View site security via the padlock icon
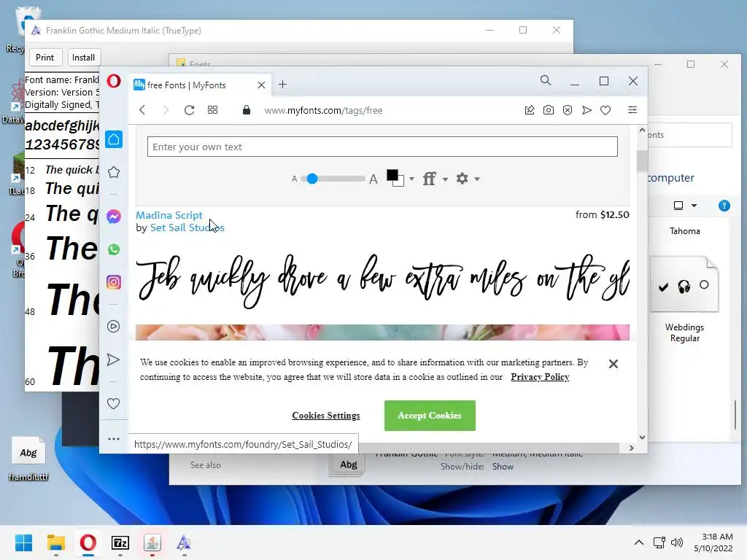The width and height of the screenshot is (747, 560). 247,110
